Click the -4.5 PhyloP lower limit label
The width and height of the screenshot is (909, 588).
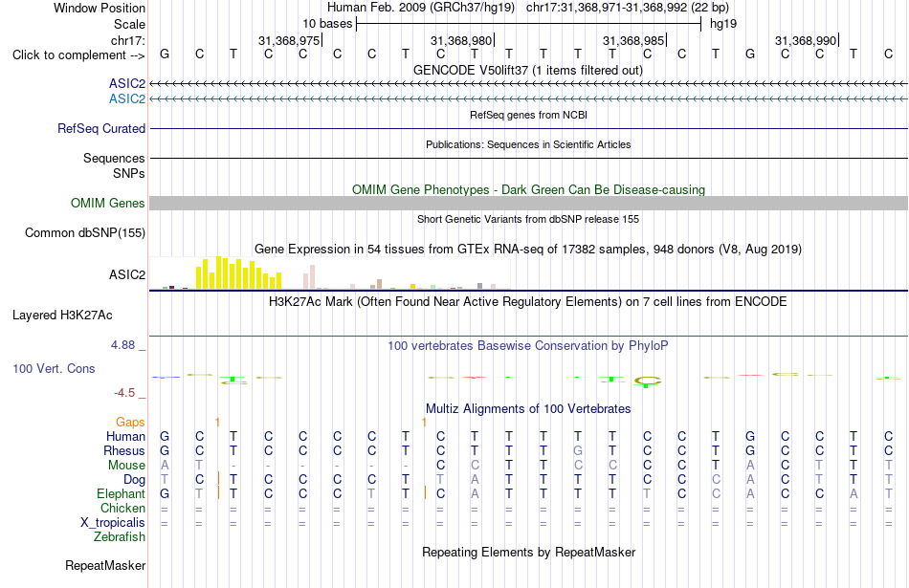pos(124,393)
